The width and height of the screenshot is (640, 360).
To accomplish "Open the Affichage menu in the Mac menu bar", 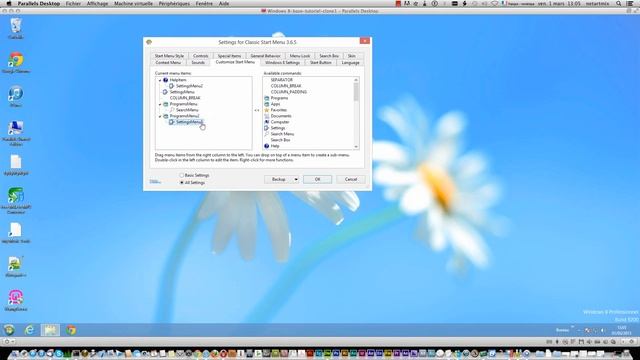I will tap(97, 3).
